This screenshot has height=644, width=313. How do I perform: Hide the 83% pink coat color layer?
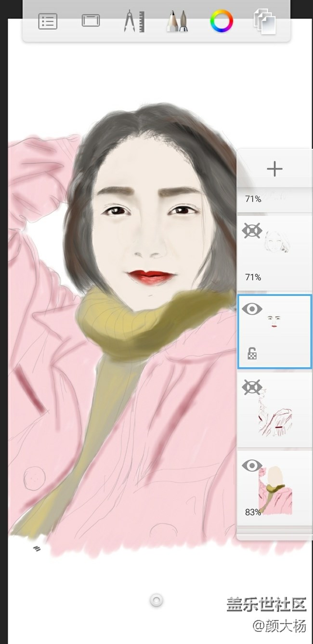(x=252, y=465)
